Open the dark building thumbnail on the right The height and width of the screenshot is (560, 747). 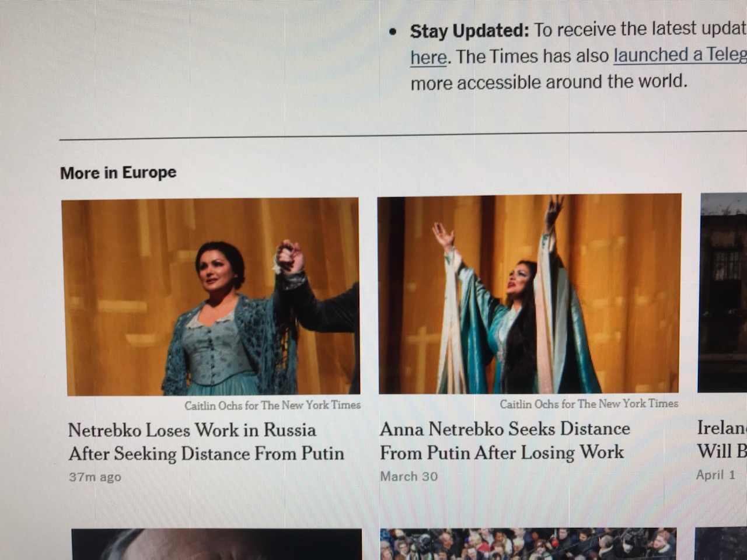[722, 292]
